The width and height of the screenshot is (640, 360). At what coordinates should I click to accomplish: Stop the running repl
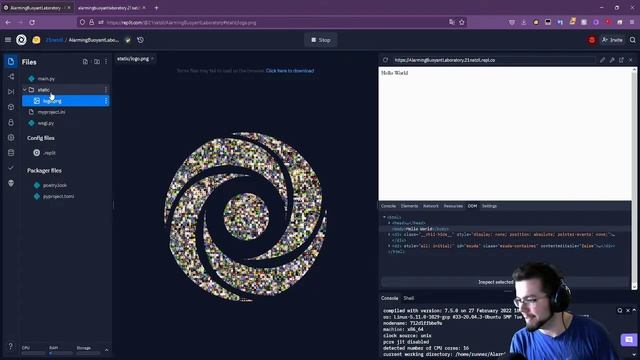[x=321, y=40]
